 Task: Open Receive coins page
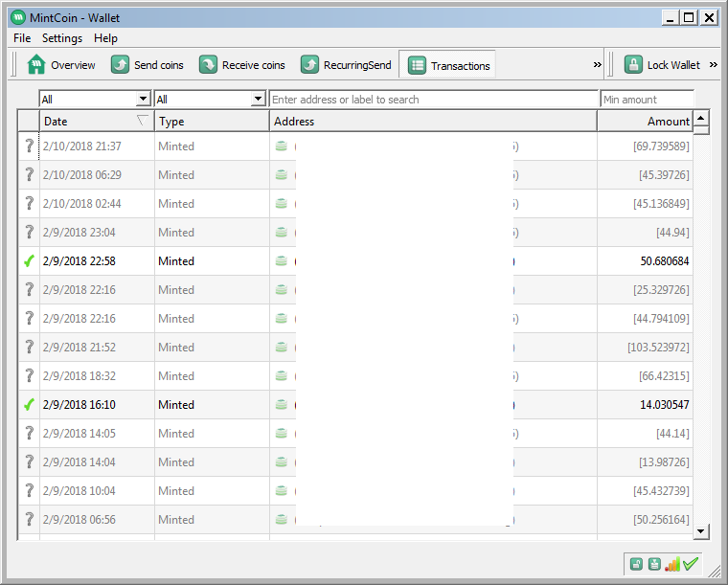pyautogui.click(x=242, y=65)
